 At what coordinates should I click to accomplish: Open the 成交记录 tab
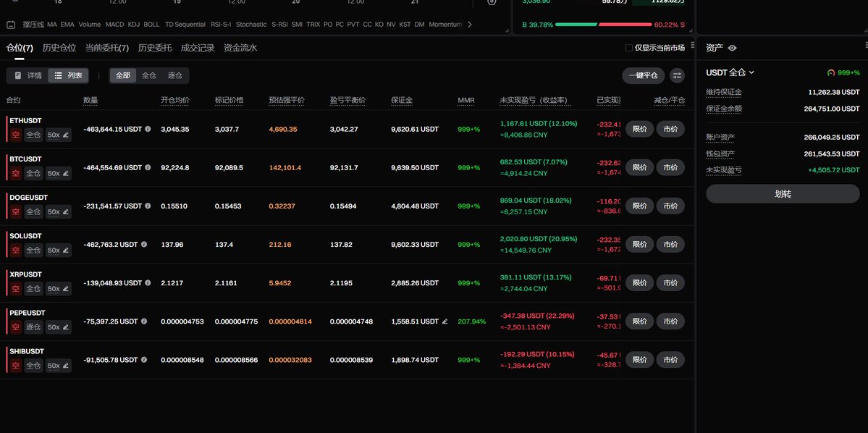(x=198, y=49)
